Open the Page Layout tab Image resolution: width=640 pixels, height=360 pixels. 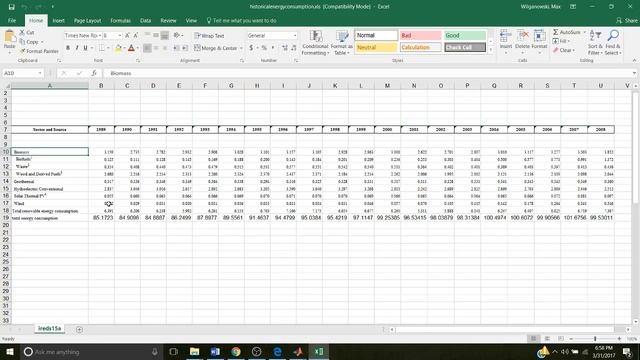[x=87, y=20]
